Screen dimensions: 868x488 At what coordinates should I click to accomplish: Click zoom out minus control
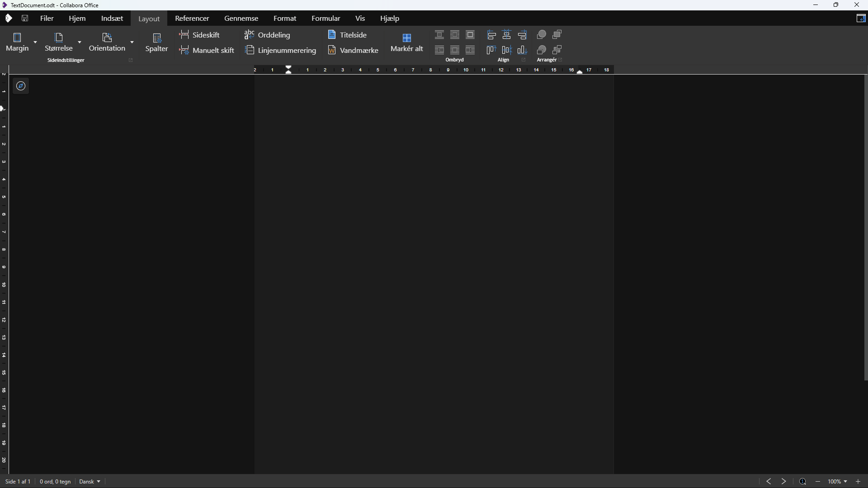(818, 481)
